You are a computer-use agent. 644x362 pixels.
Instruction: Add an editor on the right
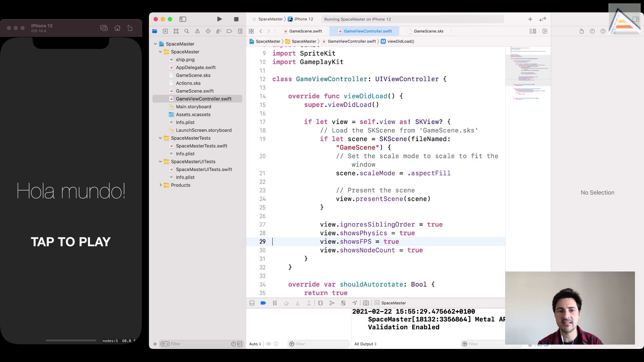(545, 31)
